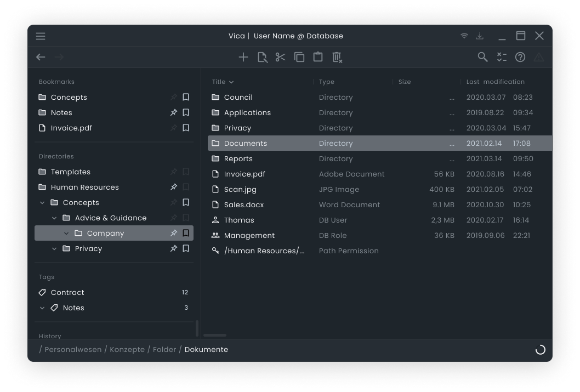Open the Contract tag
This screenshot has height=392, width=580.
click(x=67, y=292)
